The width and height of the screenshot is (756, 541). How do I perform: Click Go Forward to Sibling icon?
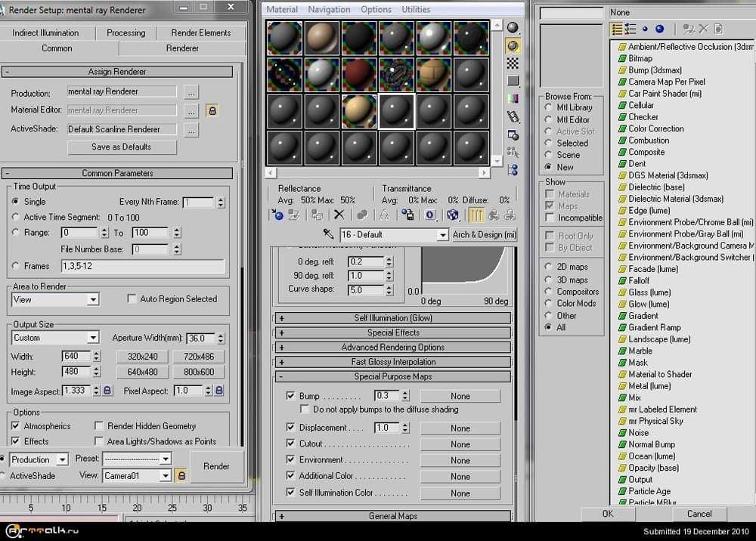tap(510, 215)
